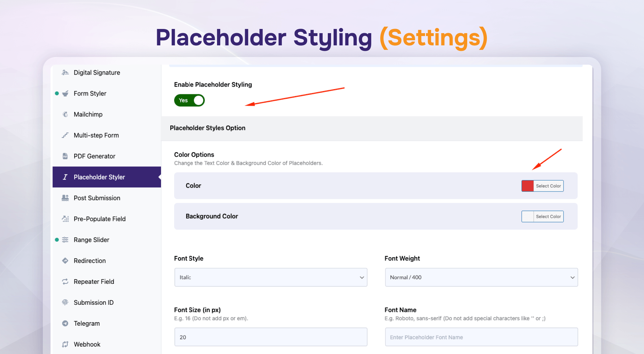This screenshot has height=354, width=644.
Task: Click the Post Submission icon
Action: (x=65, y=198)
